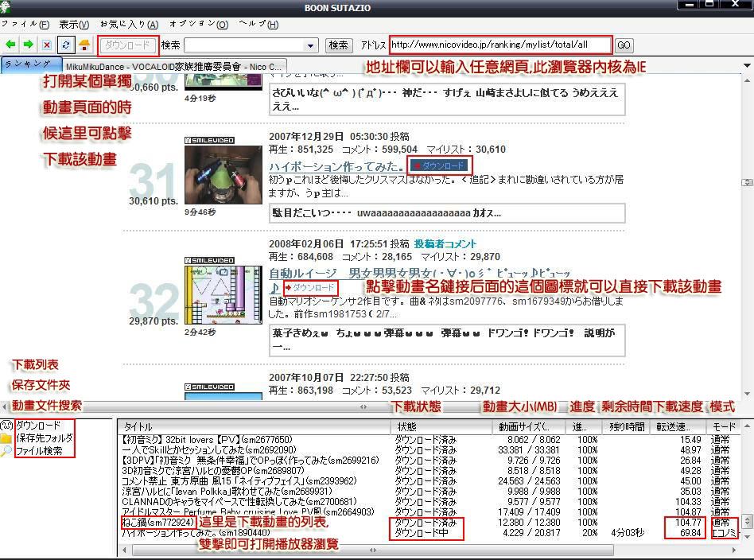Click right arrow of download list horizontal scrollbar
Screen dimensions: 754x560
click(x=734, y=550)
